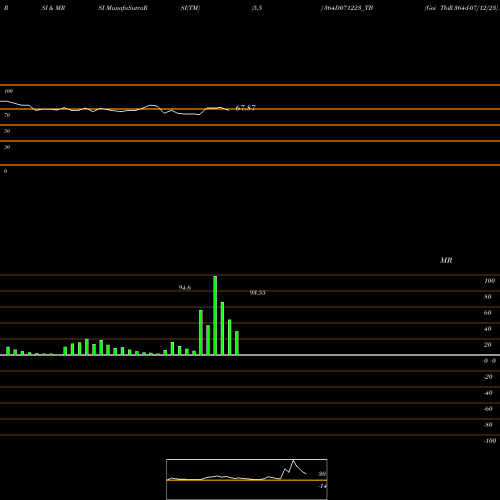
Task: Click the -100 label on the MR axis
Action: point(490,441)
